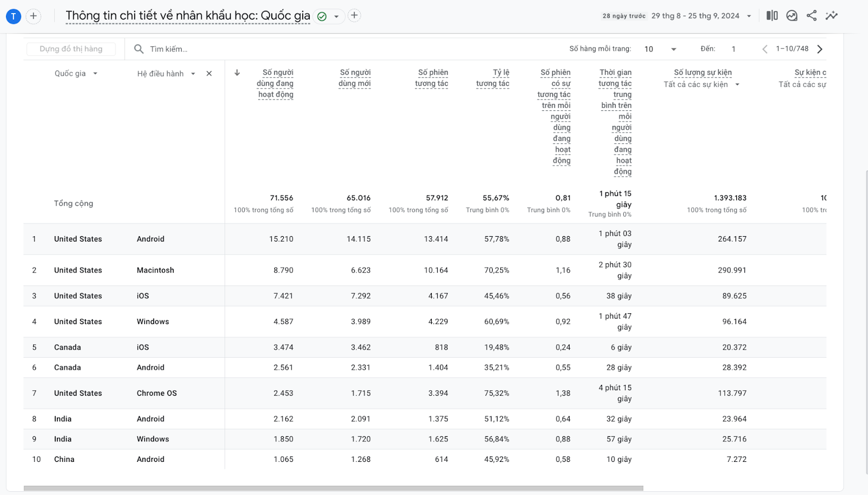Image resolution: width=868 pixels, height=495 pixels.
Task: Sort by Số lượng sự kiện column
Action: pos(703,72)
